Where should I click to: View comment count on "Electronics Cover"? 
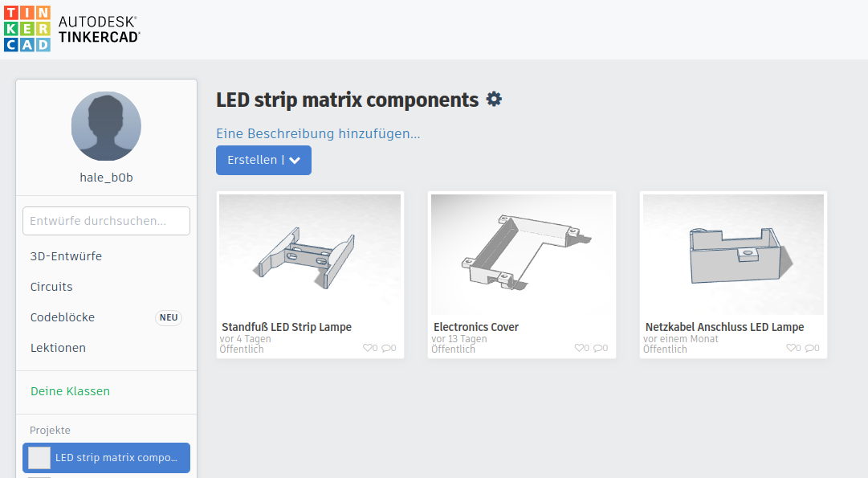point(597,348)
